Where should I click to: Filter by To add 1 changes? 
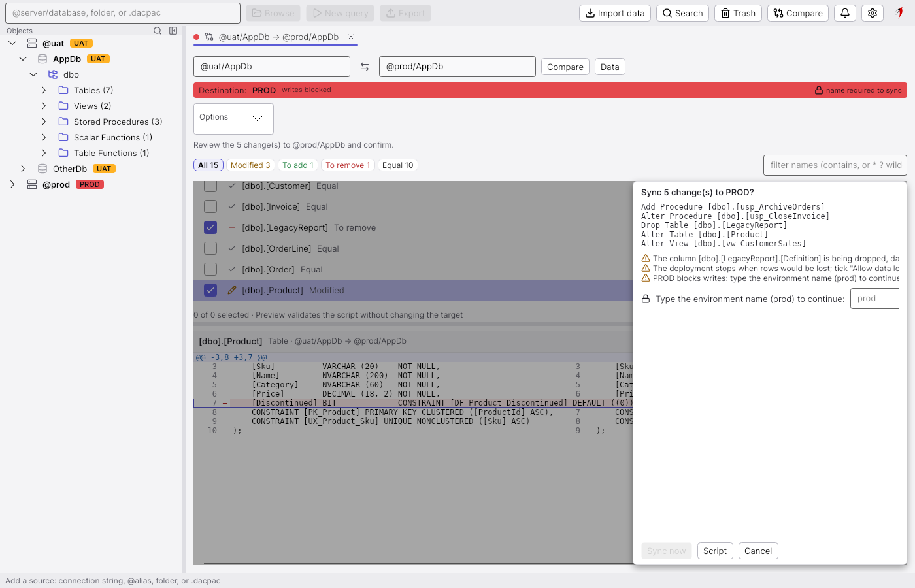[x=298, y=165]
